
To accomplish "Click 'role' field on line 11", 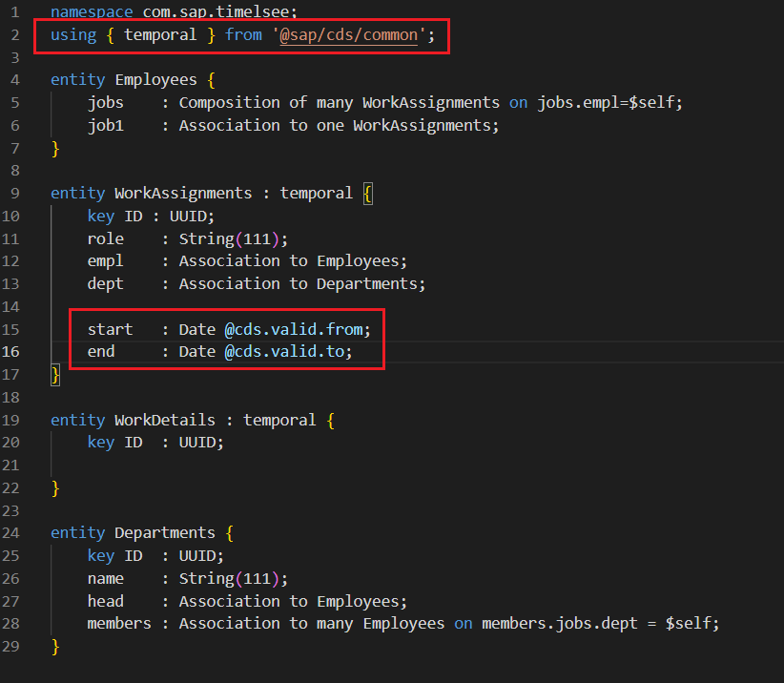I will tap(105, 239).
